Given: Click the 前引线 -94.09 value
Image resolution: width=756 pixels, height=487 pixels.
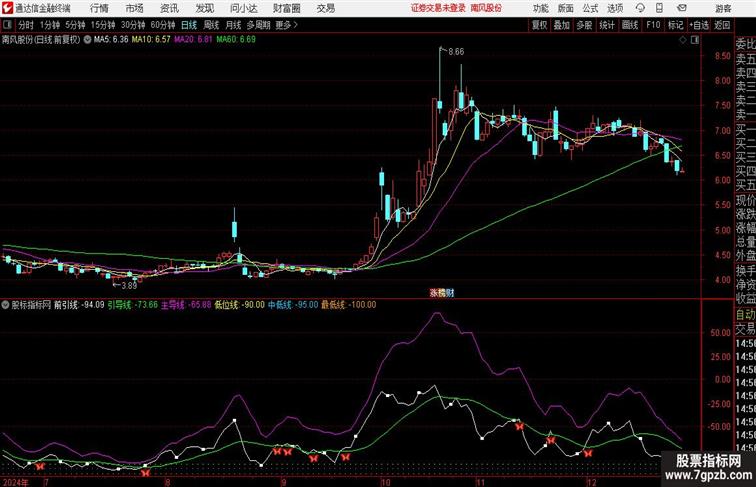Looking at the screenshot, I should [79, 305].
